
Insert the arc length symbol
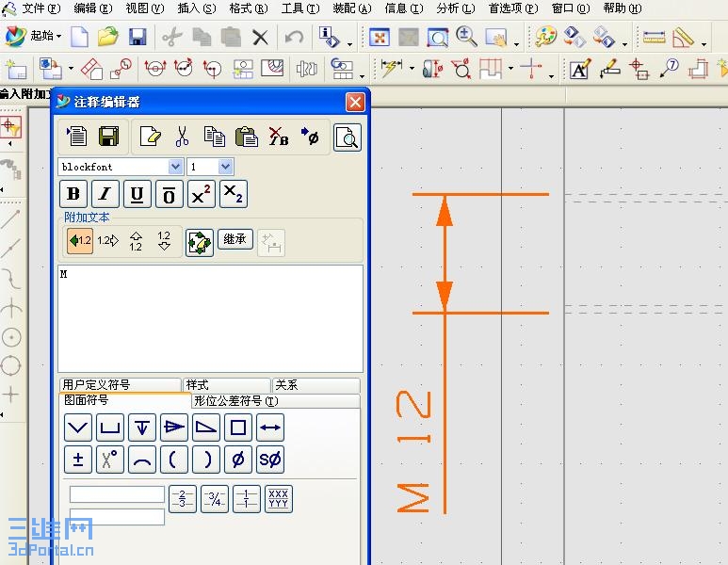[x=142, y=460]
